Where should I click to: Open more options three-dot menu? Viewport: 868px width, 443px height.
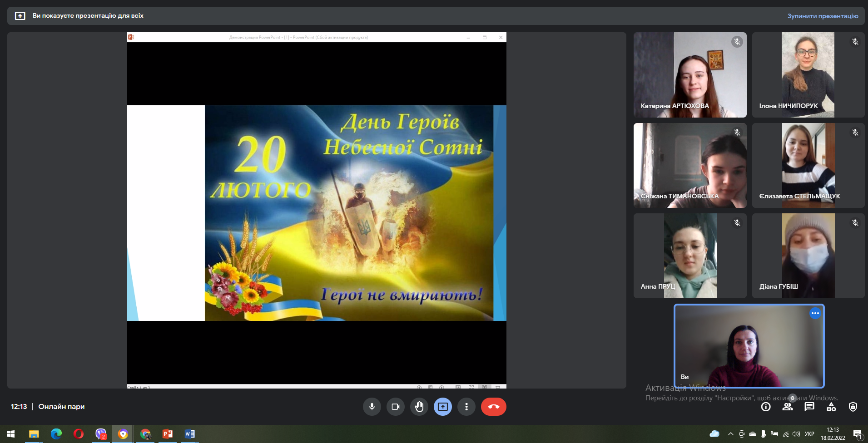point(466,407)
